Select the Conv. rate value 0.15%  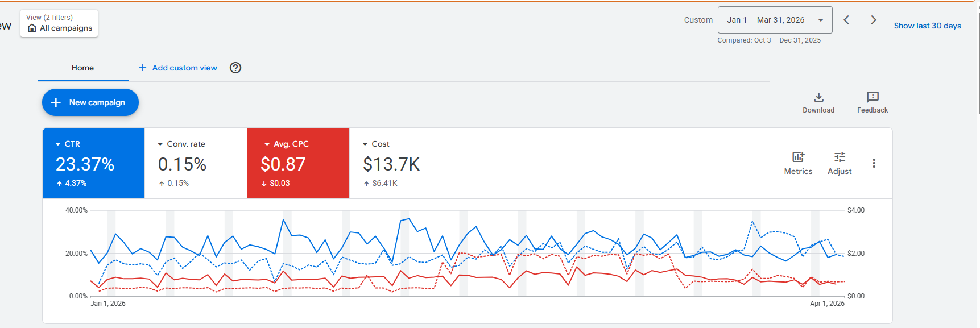[x=182, y=164]
